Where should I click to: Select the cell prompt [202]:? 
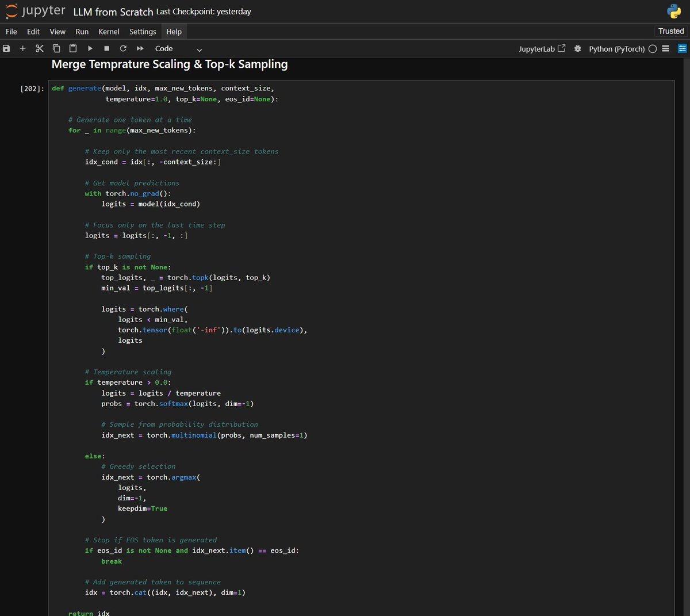[x=32, y=89]
